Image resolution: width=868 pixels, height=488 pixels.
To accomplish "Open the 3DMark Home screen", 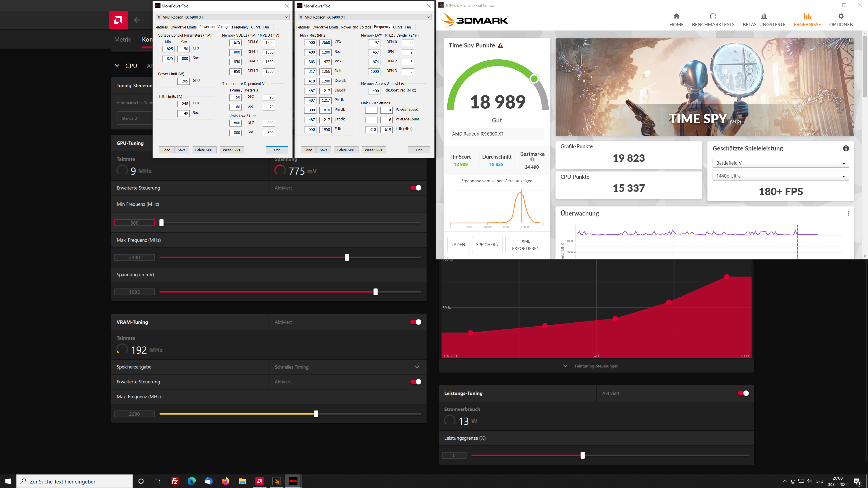I will (x=676, y=19).
